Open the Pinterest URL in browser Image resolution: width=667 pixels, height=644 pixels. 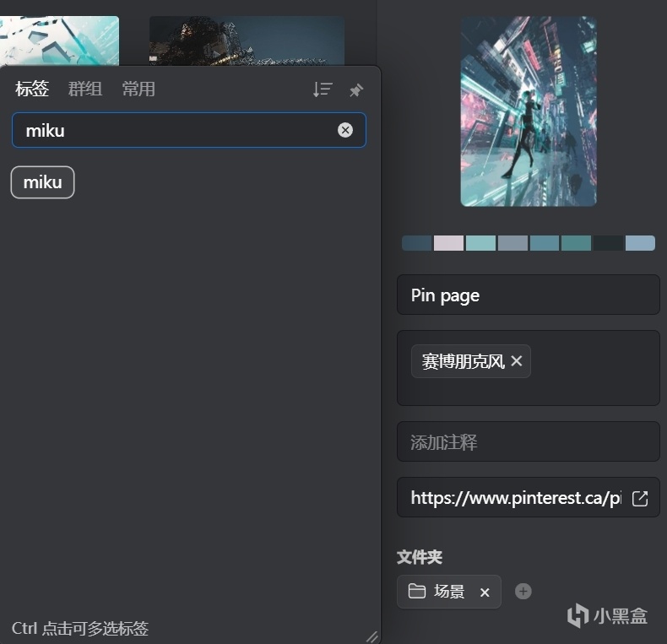(x=640, y=498)
